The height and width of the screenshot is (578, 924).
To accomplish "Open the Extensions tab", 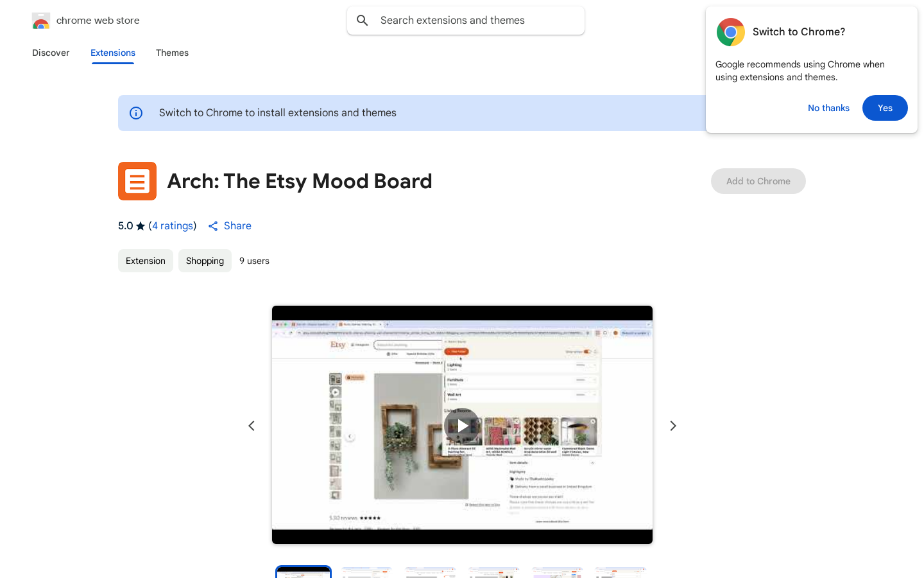I will click(x=113, y=53).
